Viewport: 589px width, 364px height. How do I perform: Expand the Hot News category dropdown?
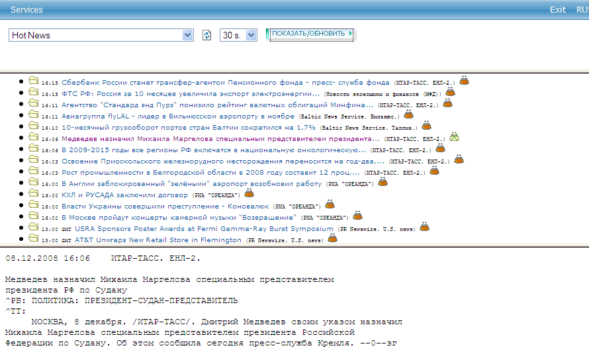pos(187,35)
